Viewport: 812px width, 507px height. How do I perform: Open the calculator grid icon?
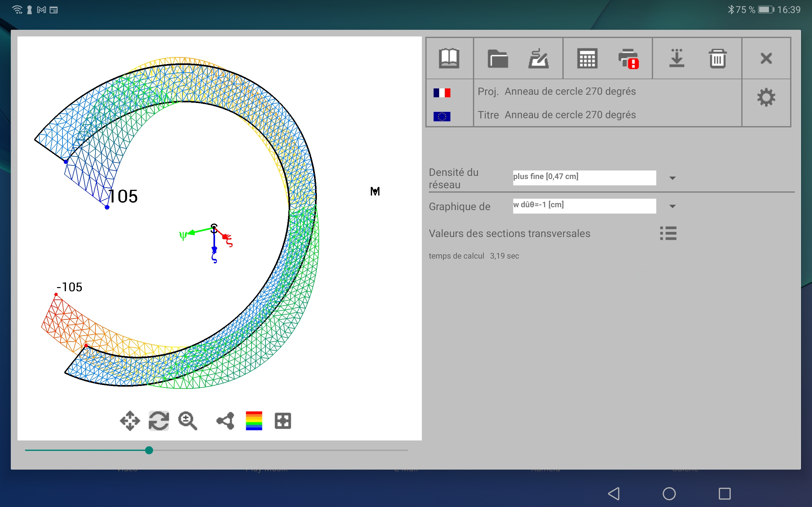[587, 59]
